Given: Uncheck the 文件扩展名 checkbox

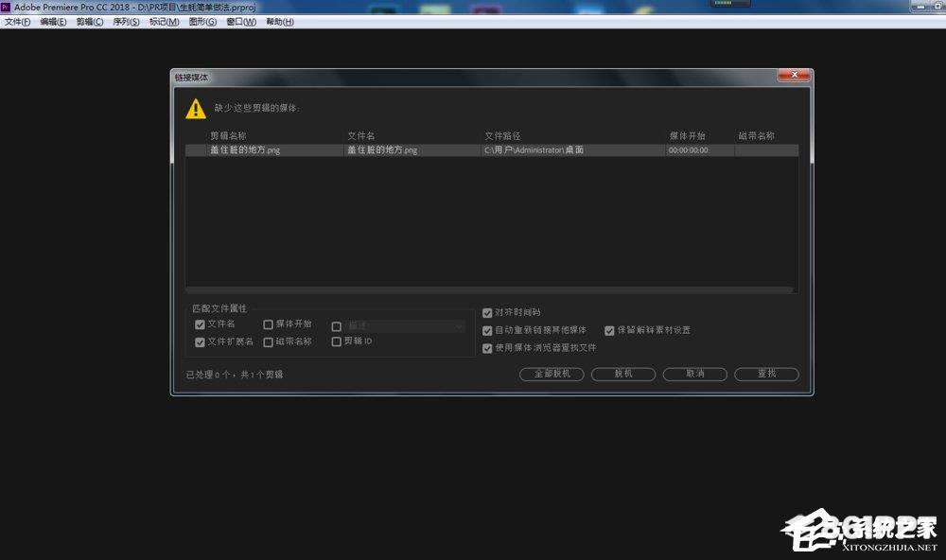Looking at the screenshot, I should coord(200,342).
